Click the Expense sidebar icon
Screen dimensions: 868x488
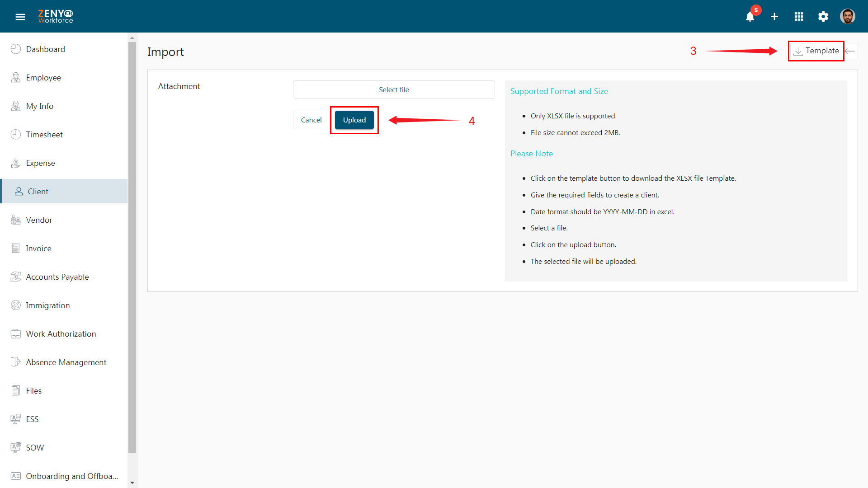[x=16, y=163]
